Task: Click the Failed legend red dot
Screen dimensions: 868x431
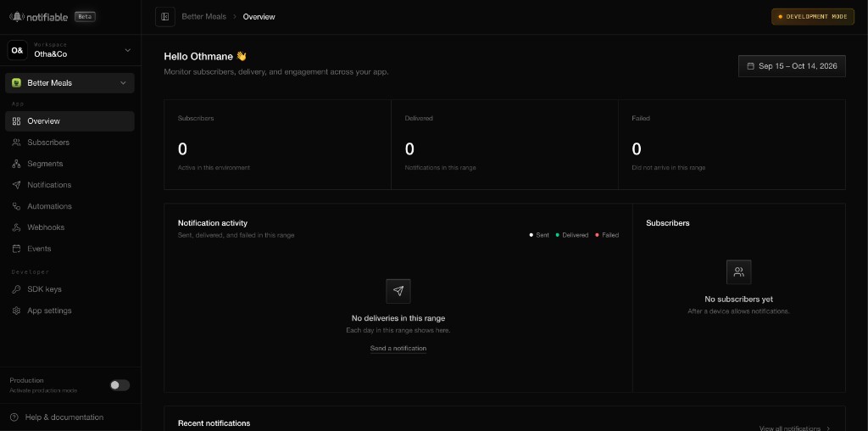Action: pyautogui.click(x=597, y=235)
